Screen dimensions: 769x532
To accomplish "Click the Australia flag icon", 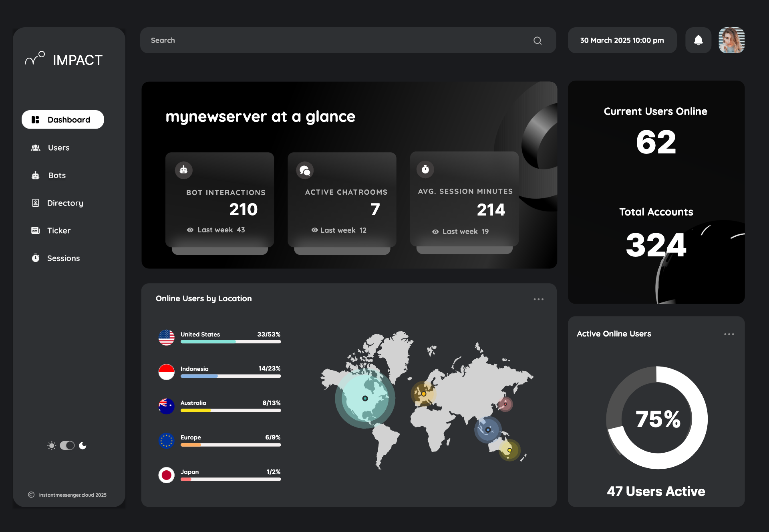I will (166, 406).
